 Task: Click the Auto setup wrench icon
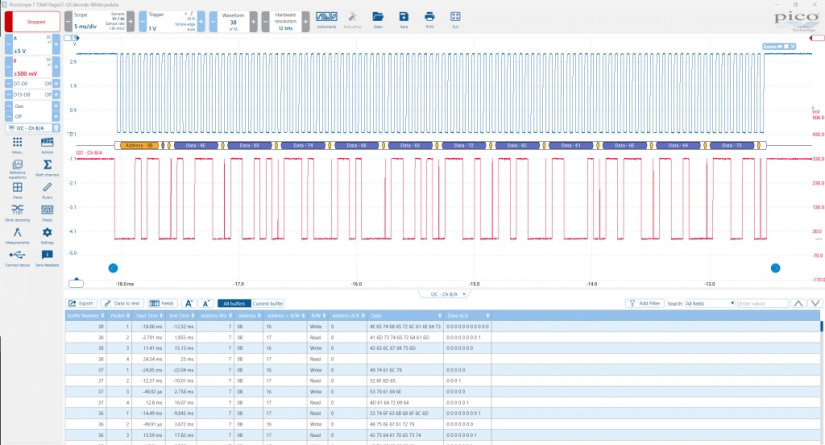point(352,20)
